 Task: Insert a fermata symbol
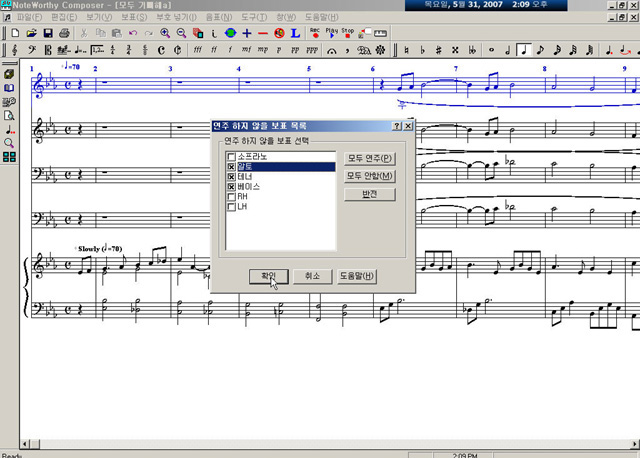point(331,51)
